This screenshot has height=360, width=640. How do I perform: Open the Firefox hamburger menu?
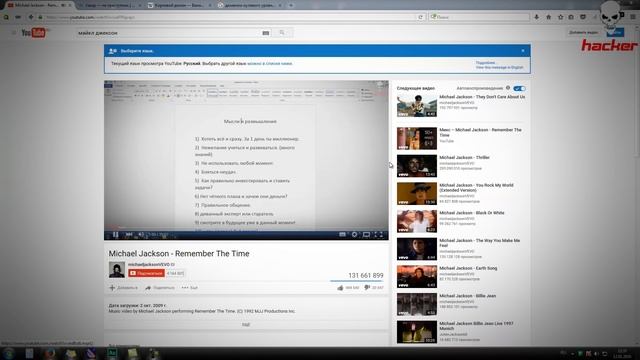[x=633, y=17]
